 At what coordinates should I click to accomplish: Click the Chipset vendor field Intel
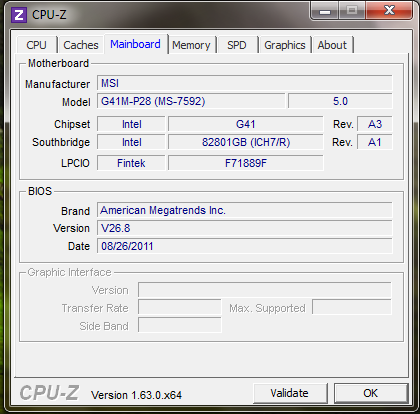click(x=131, y=124)
